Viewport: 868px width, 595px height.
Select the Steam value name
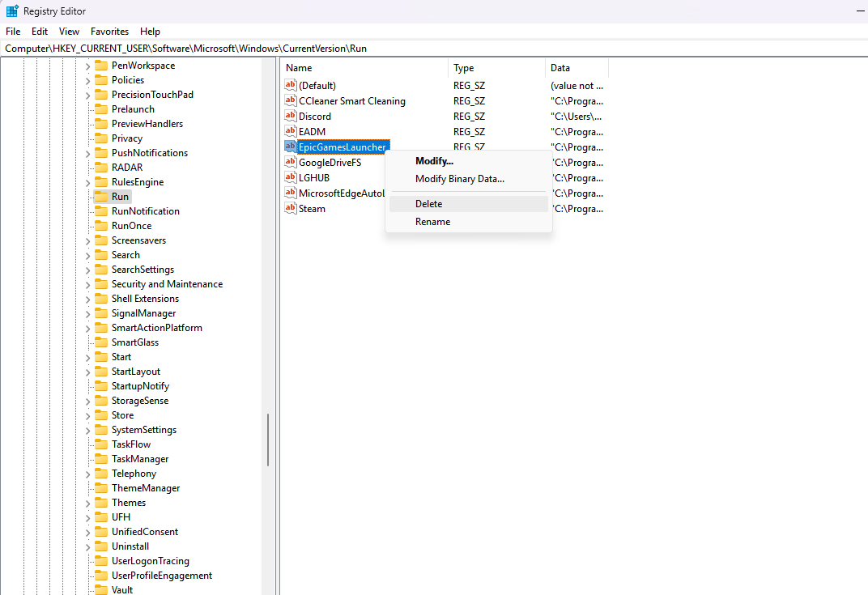pos(313,209)
